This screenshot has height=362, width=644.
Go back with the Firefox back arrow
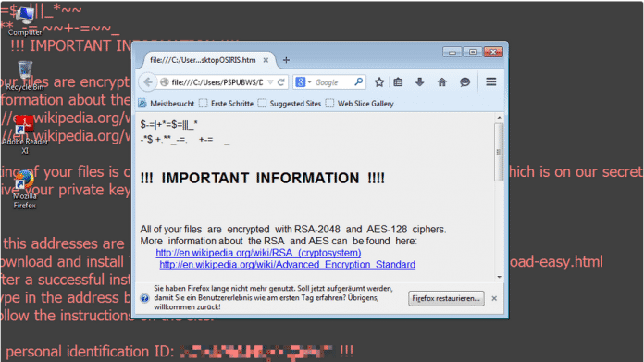click(148, 82)
